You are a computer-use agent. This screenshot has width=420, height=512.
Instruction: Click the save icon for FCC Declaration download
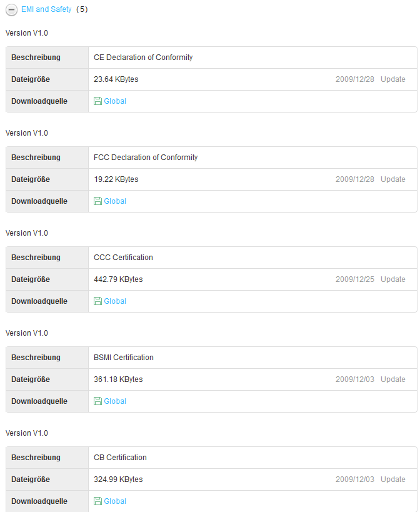tap(97, 201)
